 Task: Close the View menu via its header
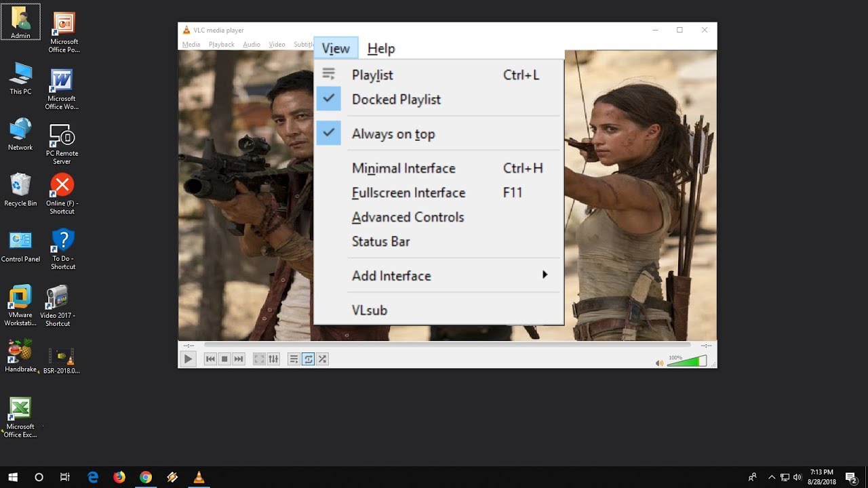tap(336, 48)
